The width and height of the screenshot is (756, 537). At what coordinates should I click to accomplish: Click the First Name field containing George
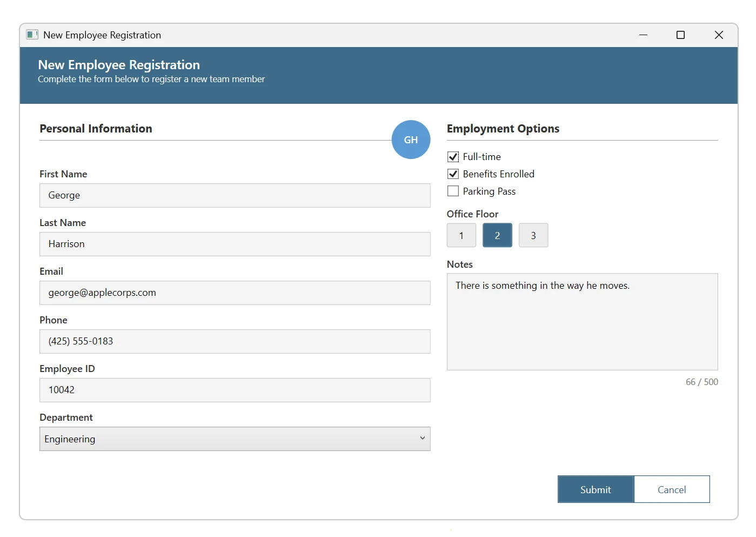pos(235,195)
